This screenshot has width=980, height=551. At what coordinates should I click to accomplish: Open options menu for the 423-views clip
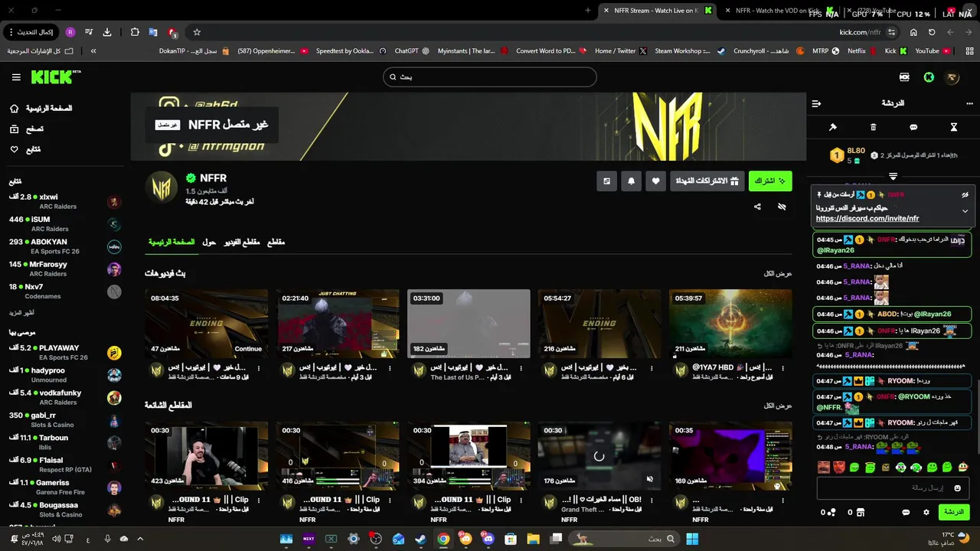[258, 501]
